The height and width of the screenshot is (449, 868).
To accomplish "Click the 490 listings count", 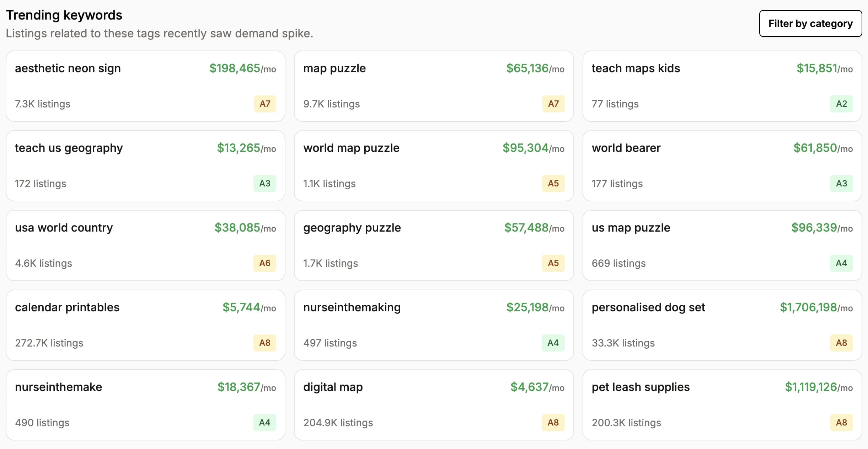I will (x=42, y=423).
